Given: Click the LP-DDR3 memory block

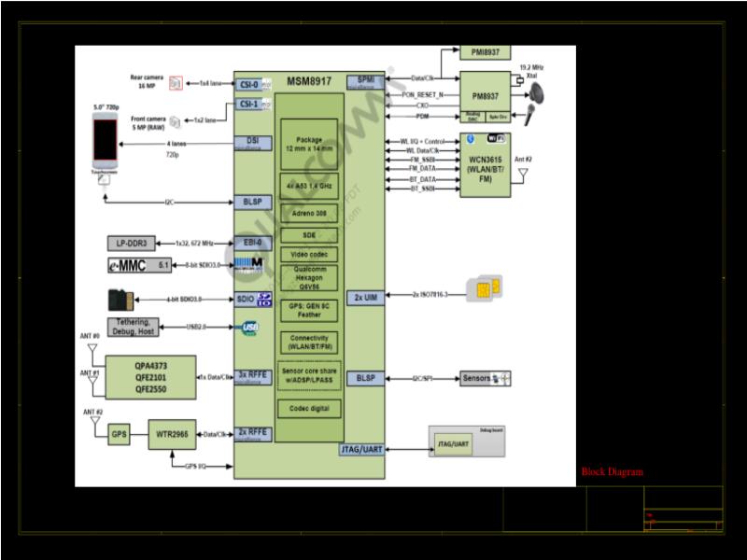Looking at the screenshot, I should (x=132, y=244).
